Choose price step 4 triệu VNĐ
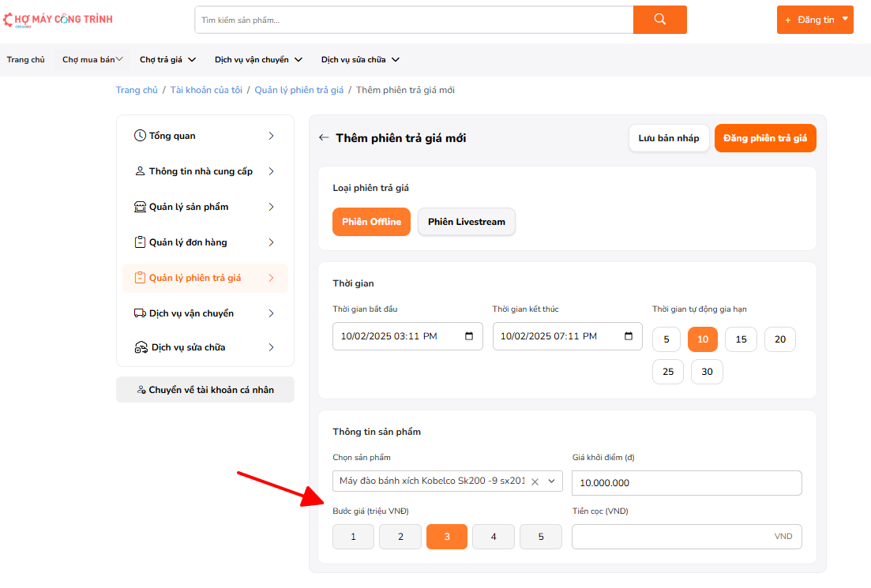Viewport: 871px width, 588px height. (494, 537)
